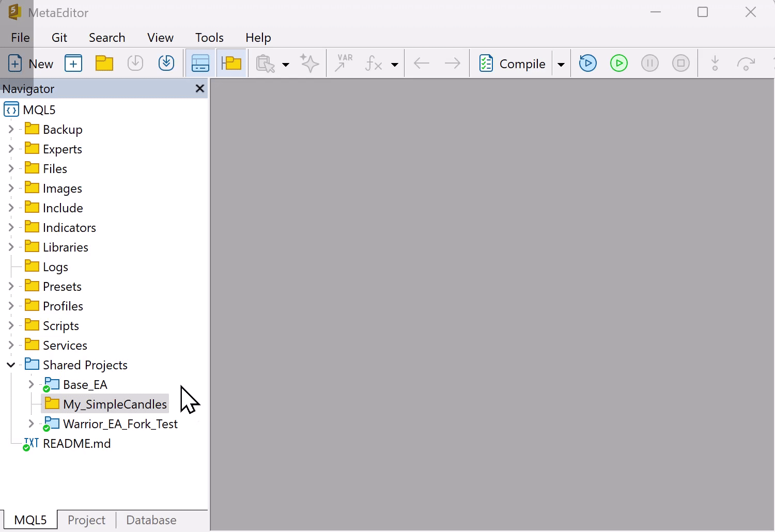775x532 pixels.
Task: Open the Tools menu
Action: [x=209, y=38]
